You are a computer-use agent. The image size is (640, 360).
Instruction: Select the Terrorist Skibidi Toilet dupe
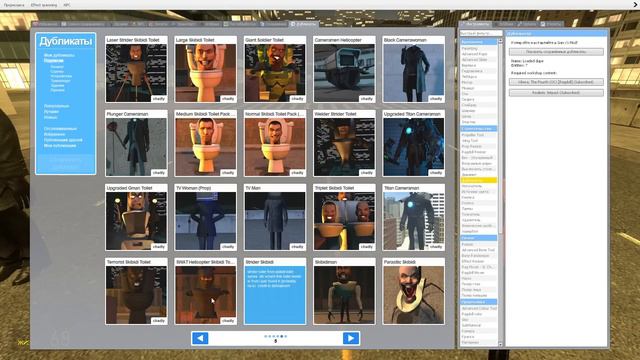(x=136, y=291)
